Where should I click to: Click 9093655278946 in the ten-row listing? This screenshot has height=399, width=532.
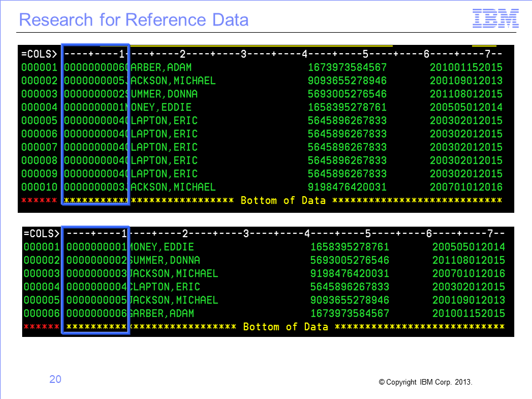[347, 80]
